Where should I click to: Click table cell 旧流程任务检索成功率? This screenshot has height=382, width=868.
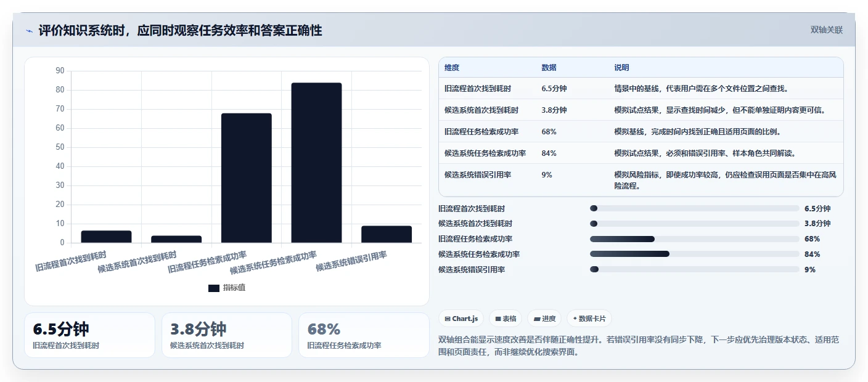(x=481, y=132)
